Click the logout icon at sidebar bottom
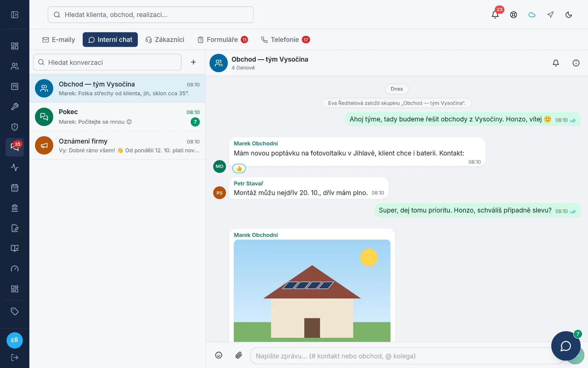Image resolution: width=588 pixels, height=368 pixels. pyautogui.click(x=15, y=357)
